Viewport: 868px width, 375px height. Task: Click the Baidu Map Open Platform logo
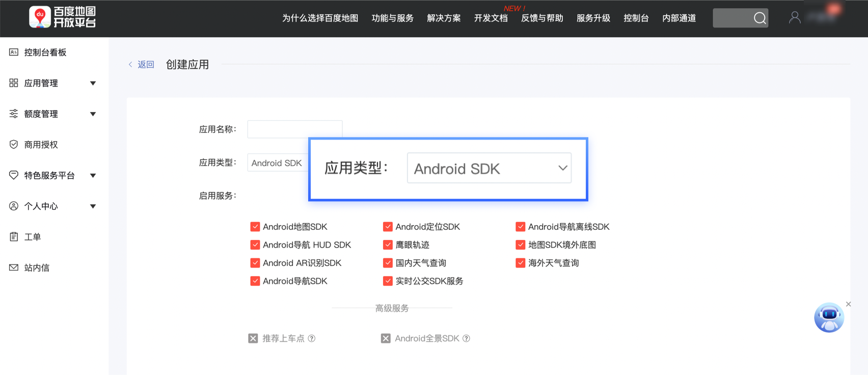(x=62, y=17)
